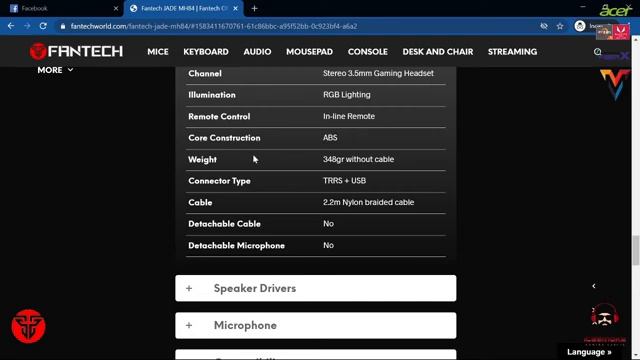Viewport: 640px width, 360px height.
Task: Select the 'RGB Lighting' value
Action: 347,95
